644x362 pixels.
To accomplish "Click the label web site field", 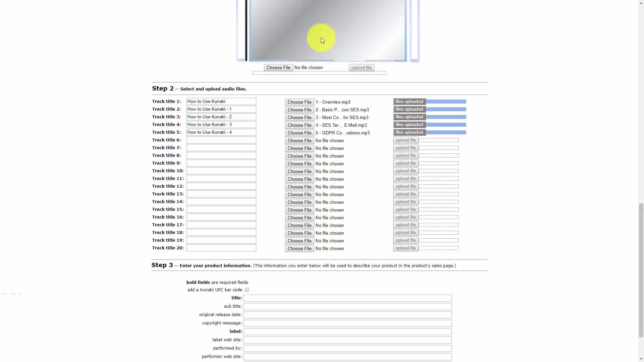I will (x=347, y=340).
